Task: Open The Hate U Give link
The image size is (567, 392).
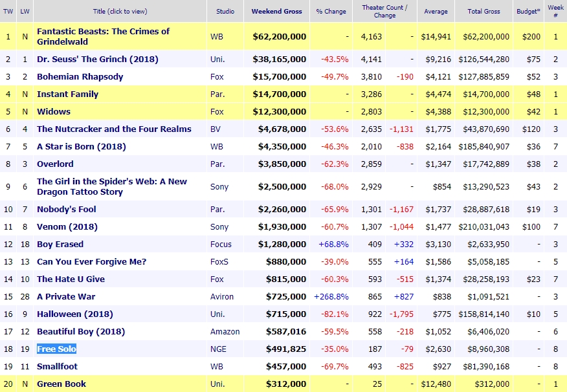Action: pos(71,279)
